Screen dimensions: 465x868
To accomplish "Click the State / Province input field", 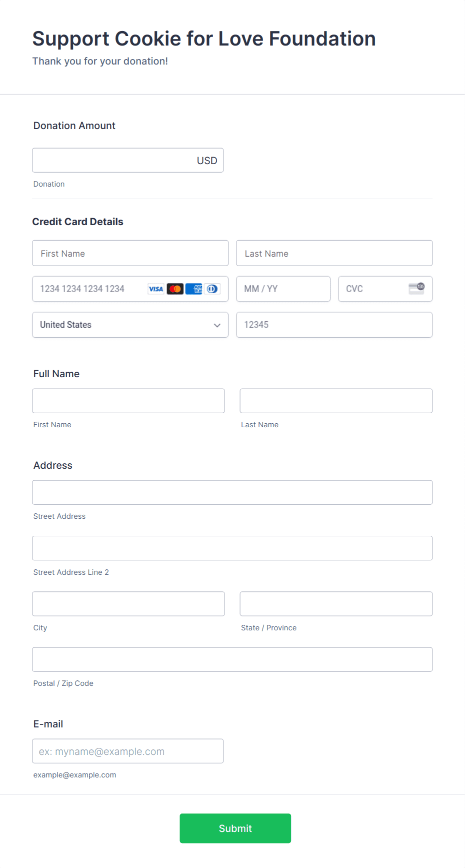I will [335, 604].
